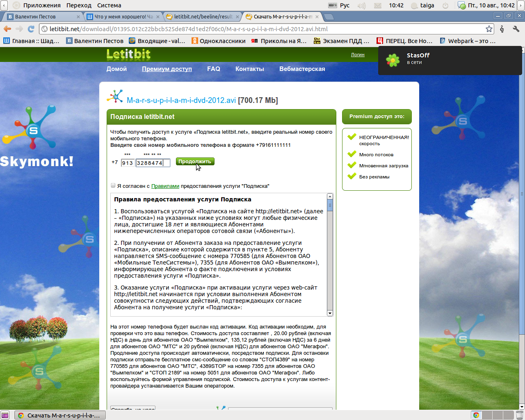525x420 pixels.
Task: Click the rules box scroll-down arrow
Action: pos(330,313)
